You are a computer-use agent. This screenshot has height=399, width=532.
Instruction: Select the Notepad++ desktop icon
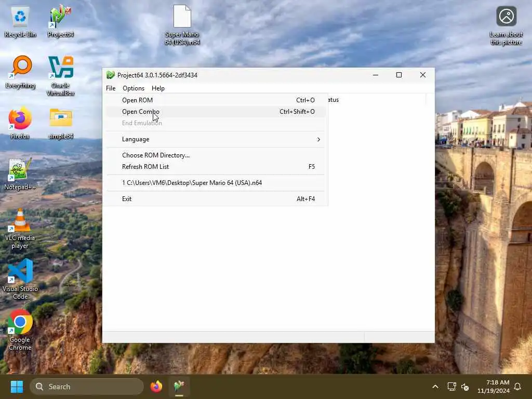click(20, 174)
